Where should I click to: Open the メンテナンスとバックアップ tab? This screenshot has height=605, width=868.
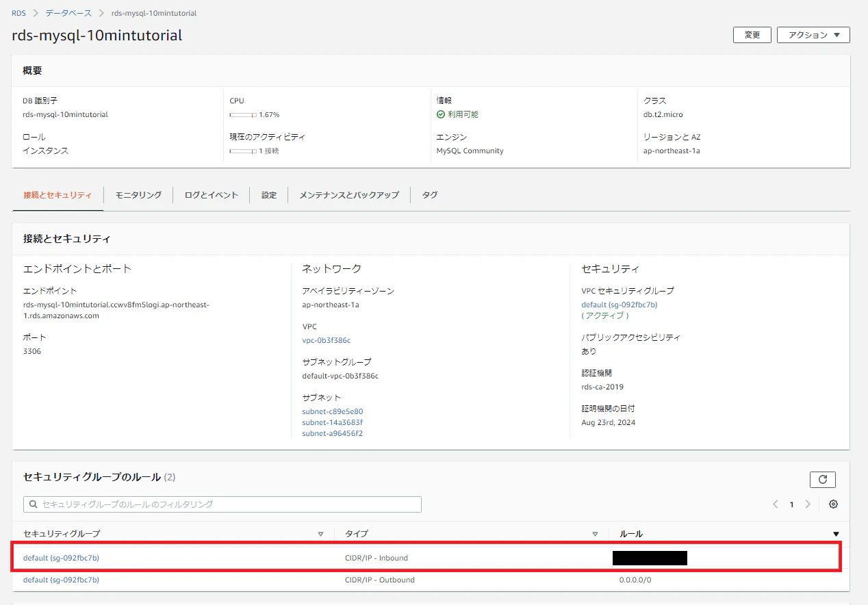click(x=349, y=195)
